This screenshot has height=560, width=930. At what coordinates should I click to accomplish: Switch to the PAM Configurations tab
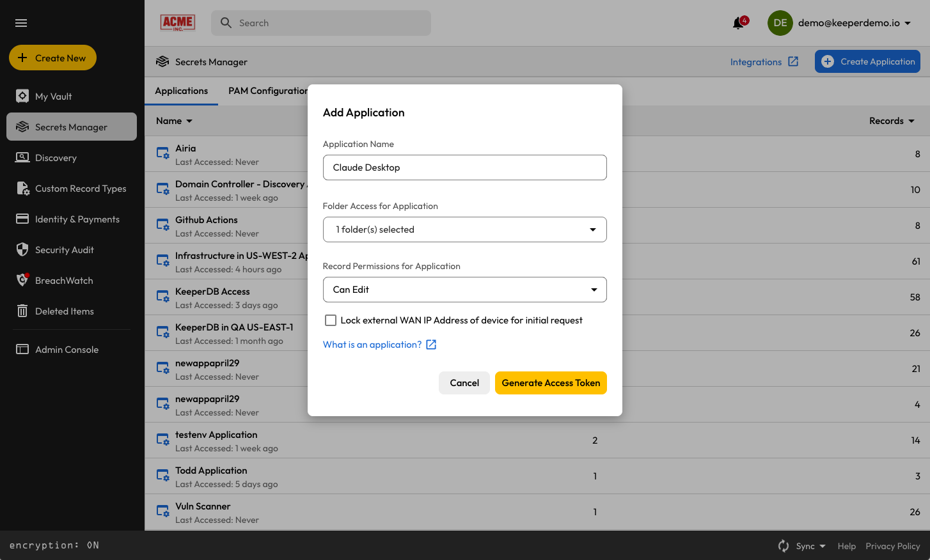pyautogui.click(x=267, y=91)
